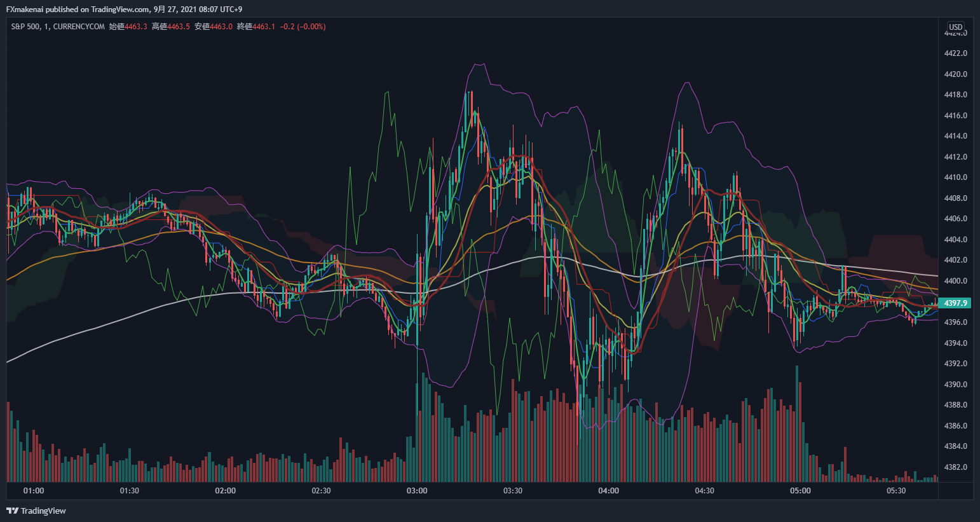Click the 4400.0 price axis label
Screen dimensions: 980x522
(x=955, y=281)
